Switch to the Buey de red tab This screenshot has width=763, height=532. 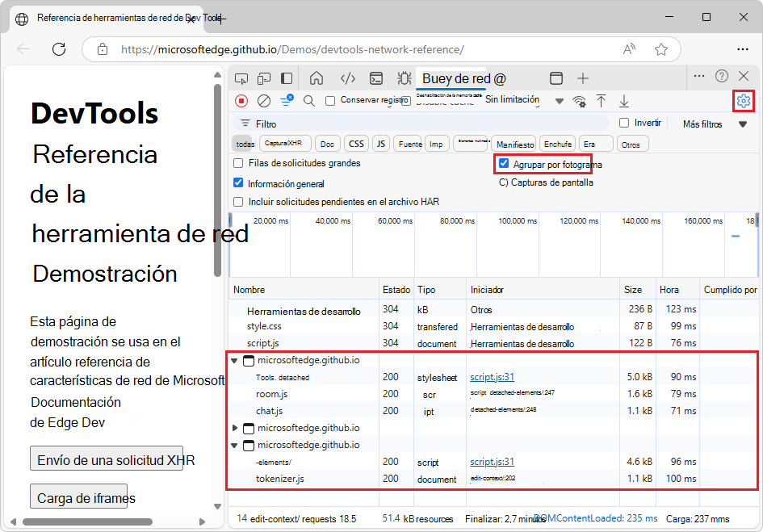[x=460, y=78]
